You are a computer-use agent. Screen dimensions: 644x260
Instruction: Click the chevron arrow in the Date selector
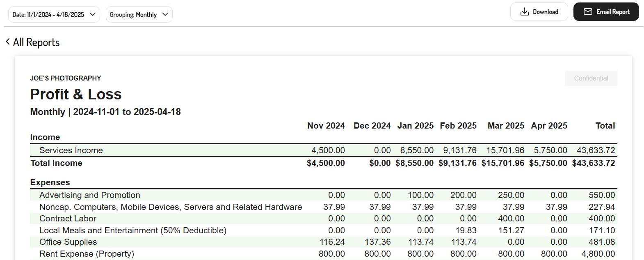pos(93,14)
